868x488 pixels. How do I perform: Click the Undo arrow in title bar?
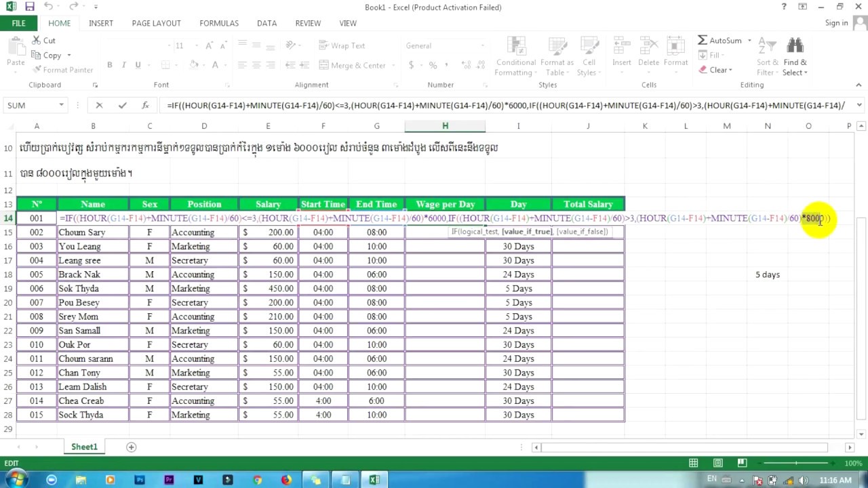(48, 7)
